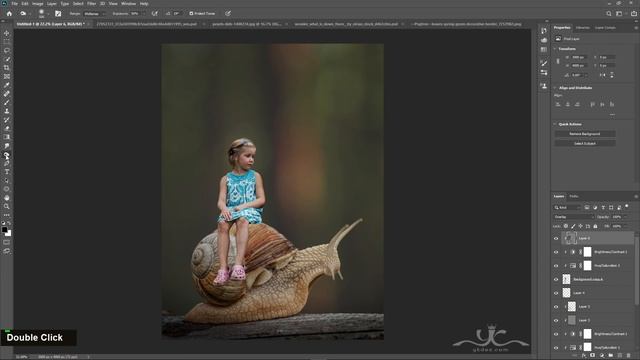640x360 pixels.
Task: Toggle visibility of Layer 4
Action: click(556, 293)
